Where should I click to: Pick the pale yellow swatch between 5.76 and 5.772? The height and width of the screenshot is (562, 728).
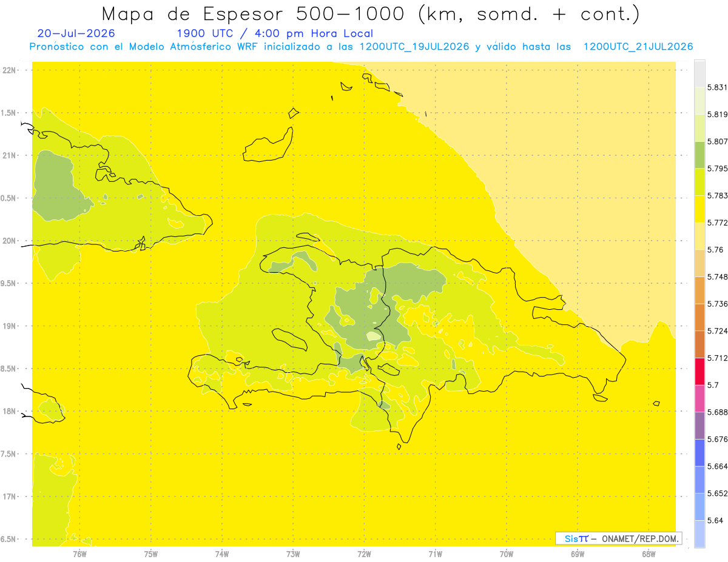click(x=699, y=236)
